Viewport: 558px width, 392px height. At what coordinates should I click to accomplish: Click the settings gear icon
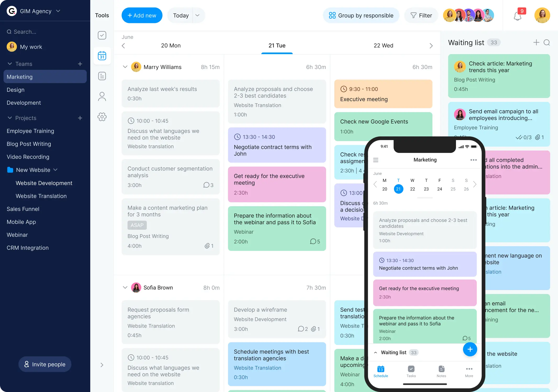coord(102,117)
